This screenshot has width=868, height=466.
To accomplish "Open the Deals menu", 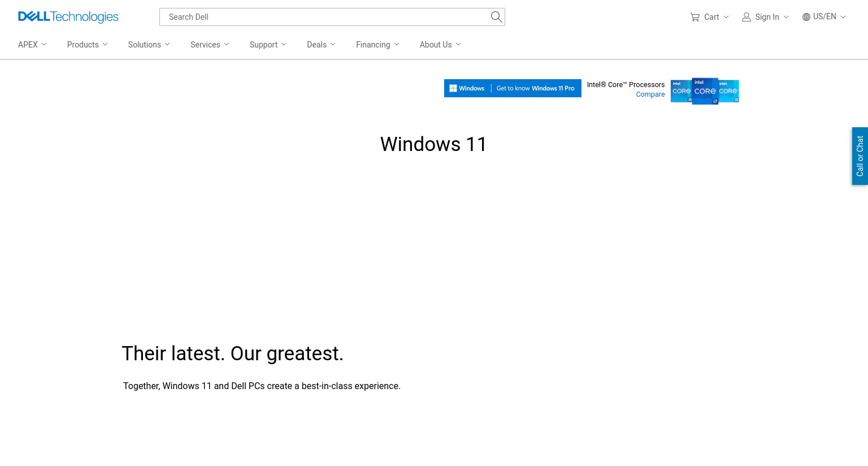I will [x=321, y=45].
